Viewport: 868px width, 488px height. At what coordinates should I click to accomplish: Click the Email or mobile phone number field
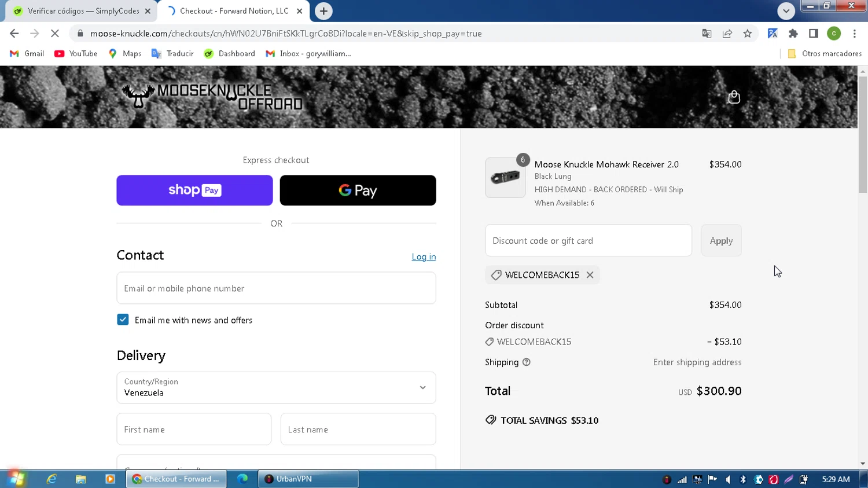pos(276,288)
